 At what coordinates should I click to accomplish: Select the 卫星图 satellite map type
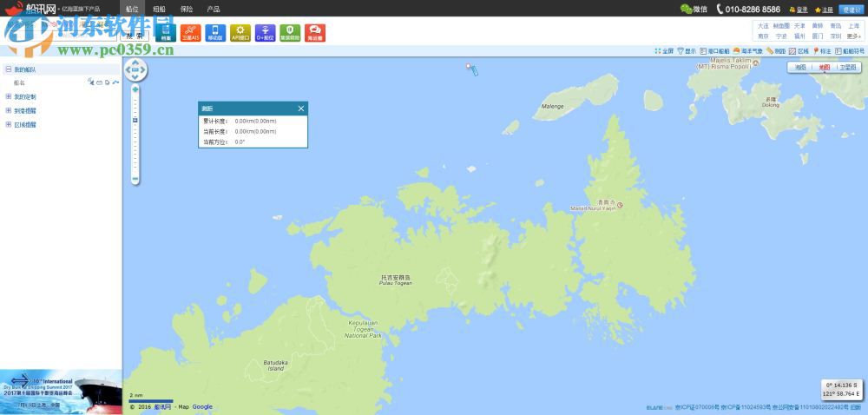pyautogui.click(x=847, y=67)
